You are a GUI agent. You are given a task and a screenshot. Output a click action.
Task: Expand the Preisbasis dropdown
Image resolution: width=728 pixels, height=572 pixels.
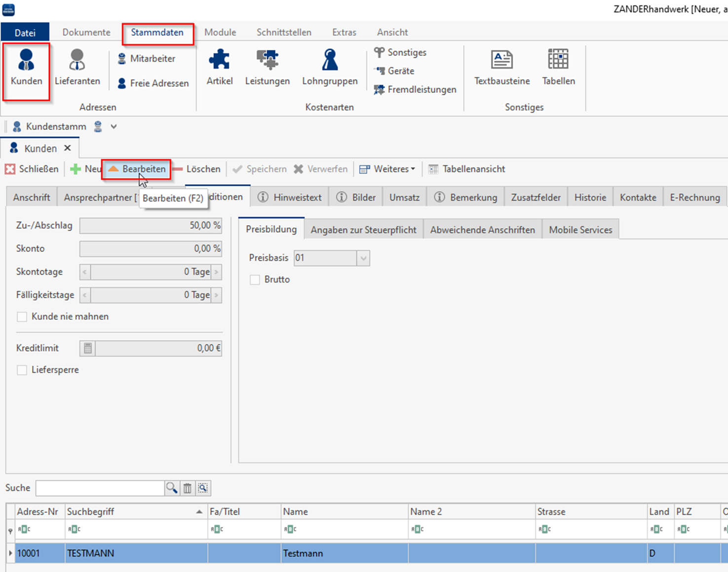(x=363, y=258)
